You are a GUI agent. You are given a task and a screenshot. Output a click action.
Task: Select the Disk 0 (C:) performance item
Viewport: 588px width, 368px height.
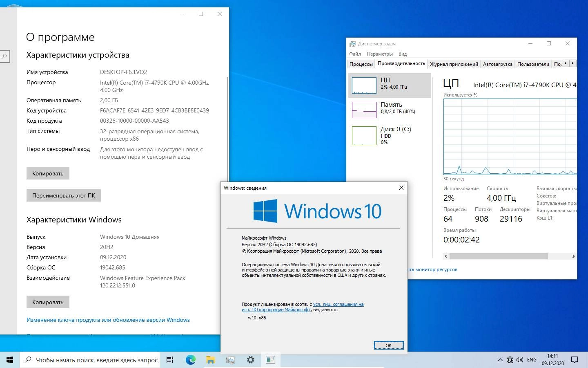click(x=390, y=135)
